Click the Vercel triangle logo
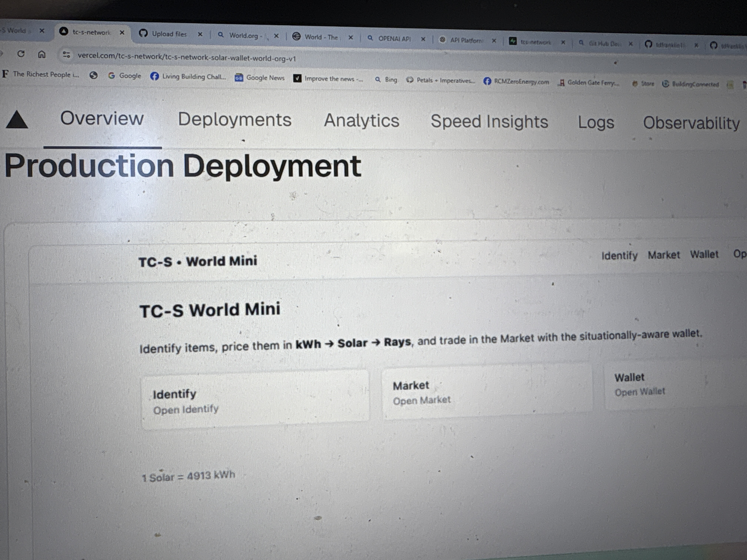 tap(17, 121)
